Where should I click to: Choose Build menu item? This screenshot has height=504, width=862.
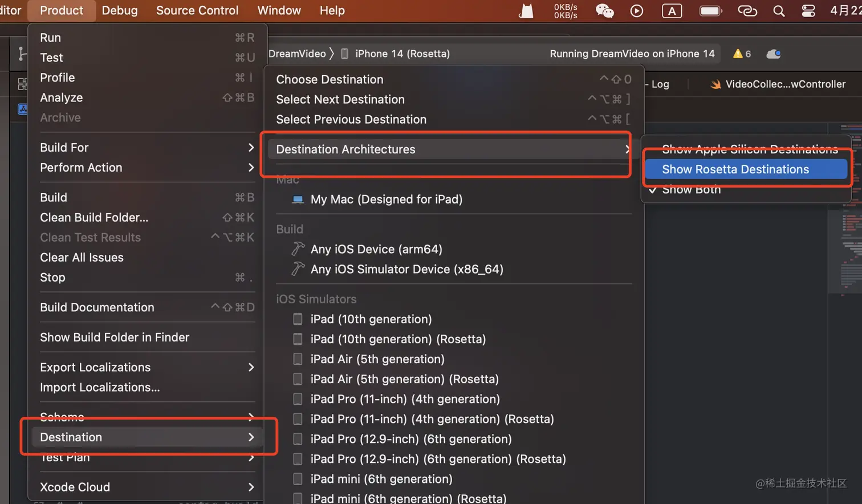147,197
